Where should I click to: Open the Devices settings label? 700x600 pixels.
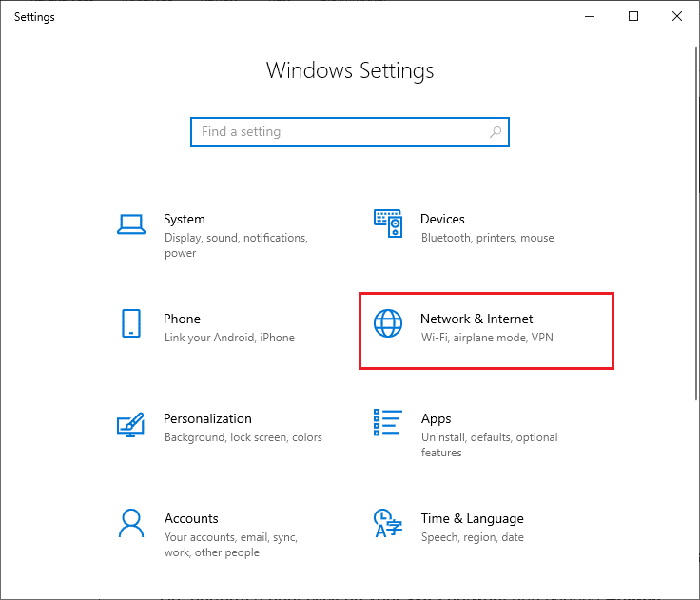pyautogui.click(x=442, y=219)
